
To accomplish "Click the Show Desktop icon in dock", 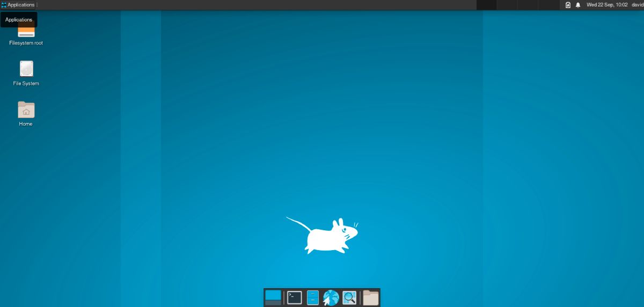I will 273,297.
